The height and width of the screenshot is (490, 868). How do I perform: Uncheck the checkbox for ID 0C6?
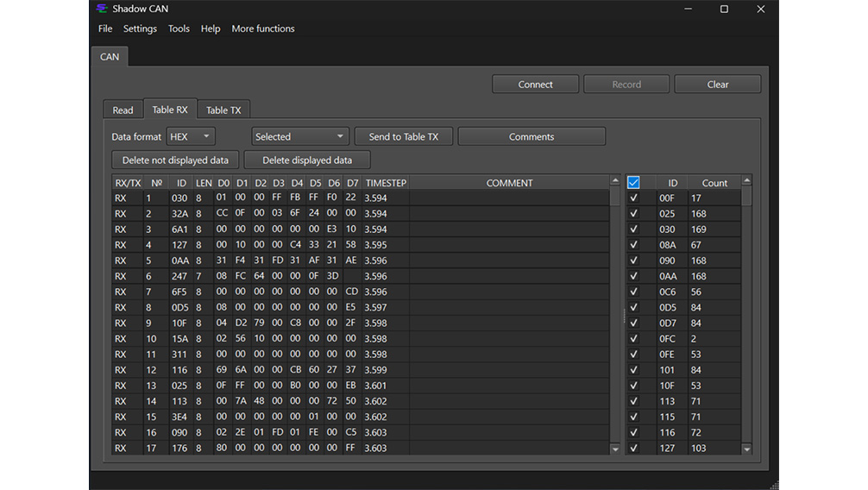(x=634, y=292)
